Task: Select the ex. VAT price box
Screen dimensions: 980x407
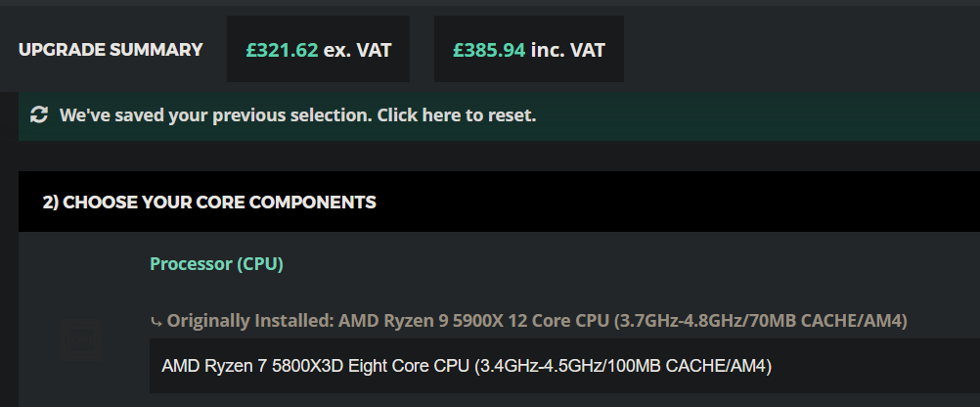Action: click(x=318, y=49)
